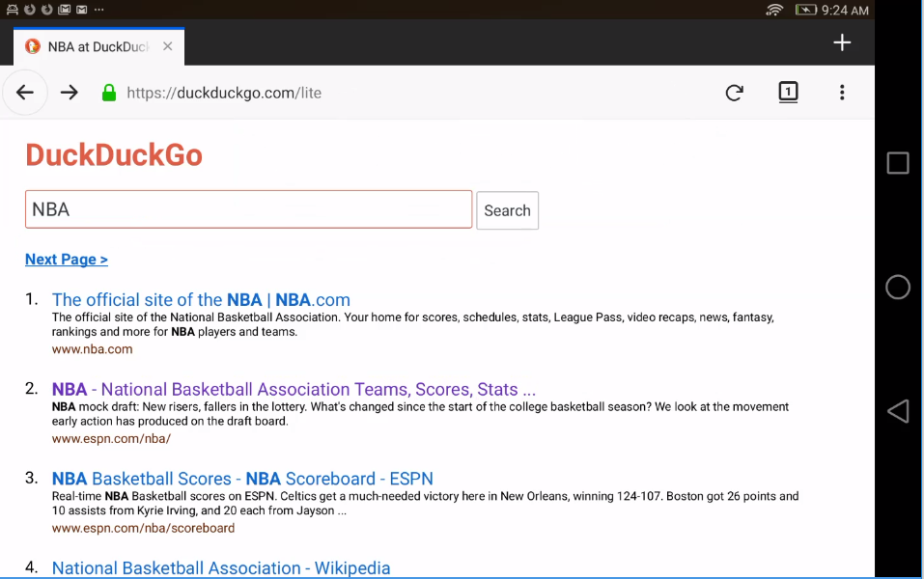
Task: Tap the green padlock security icon
Action: coord(109,93)
